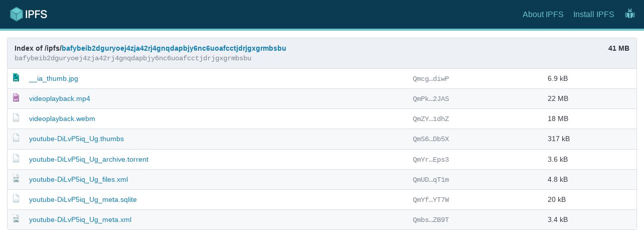Click hash QmS6…Db5X

[x=431, y=139]
